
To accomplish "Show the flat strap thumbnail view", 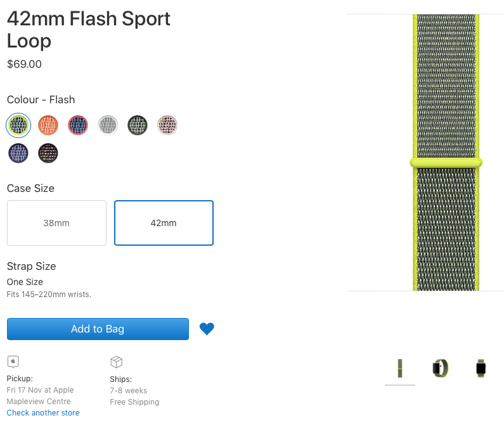I will tap(400, 368).
